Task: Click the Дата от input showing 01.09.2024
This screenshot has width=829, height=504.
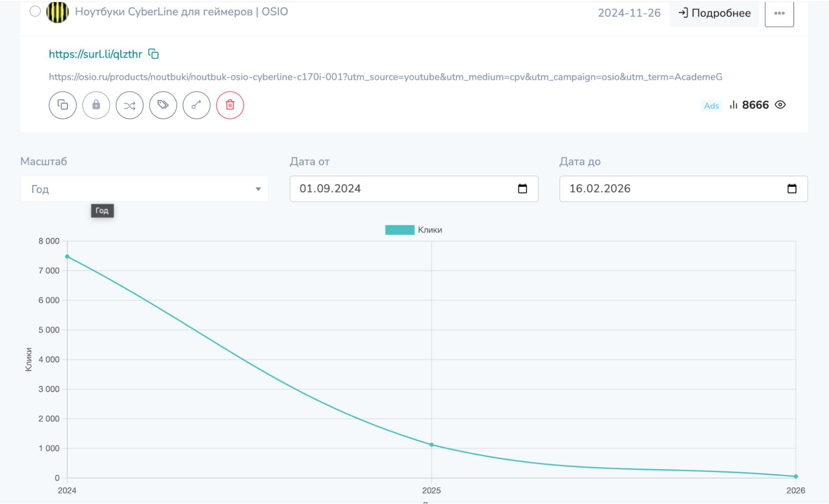Action: pyautogui.click(x=398, y=189)
